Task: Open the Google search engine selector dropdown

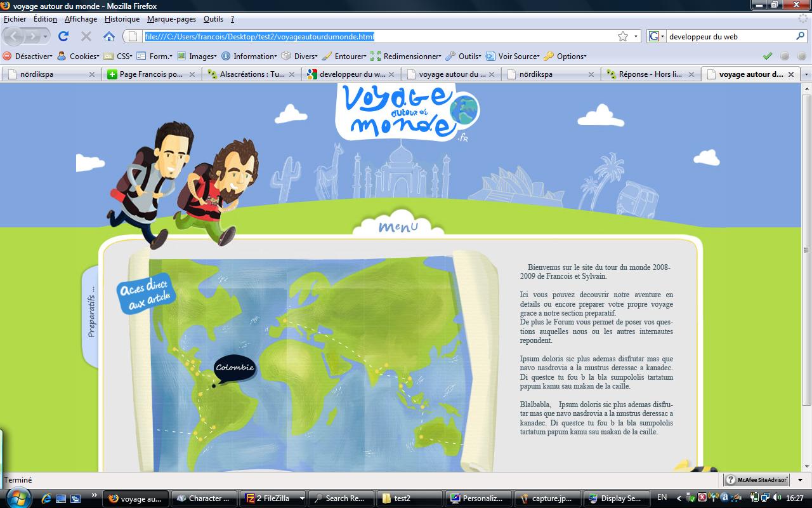Action: coord(657,36)
